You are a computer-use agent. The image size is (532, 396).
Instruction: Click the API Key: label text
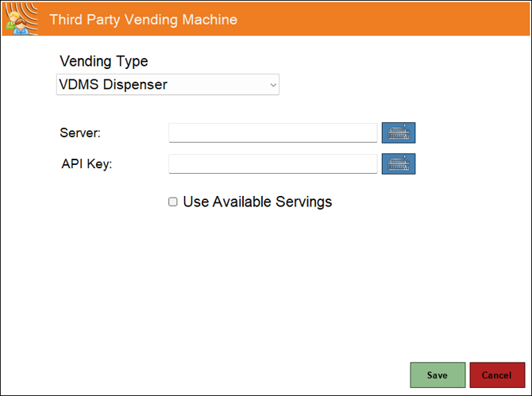pos(87,163)
